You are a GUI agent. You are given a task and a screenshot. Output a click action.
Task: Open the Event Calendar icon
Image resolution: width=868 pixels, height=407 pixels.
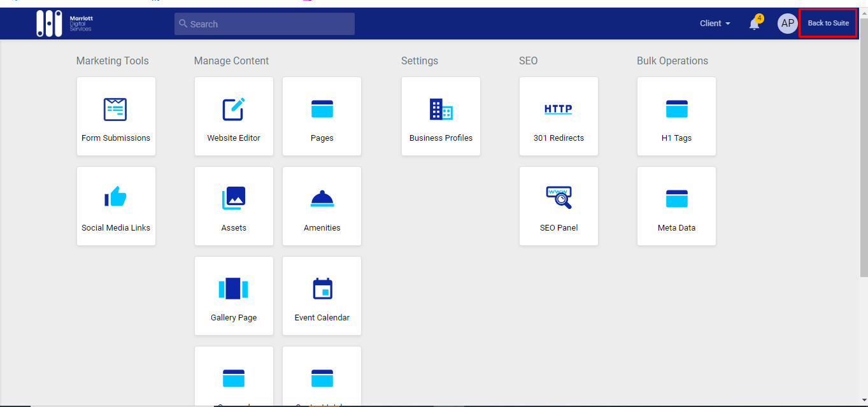tap(322, 289)
